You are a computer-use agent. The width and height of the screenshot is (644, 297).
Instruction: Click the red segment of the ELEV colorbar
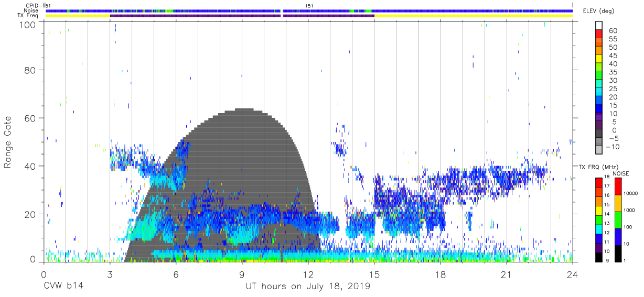598,35
